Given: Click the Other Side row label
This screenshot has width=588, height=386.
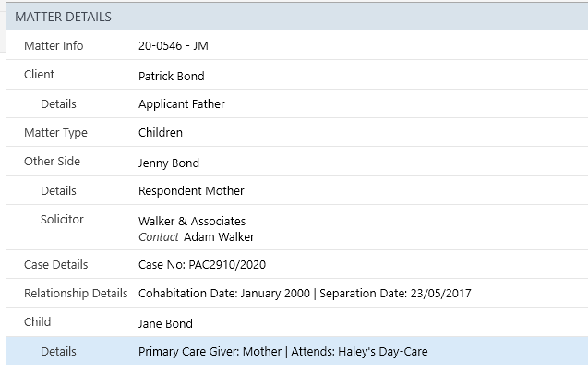Looking at the screenshot, I should click(52, 162).
